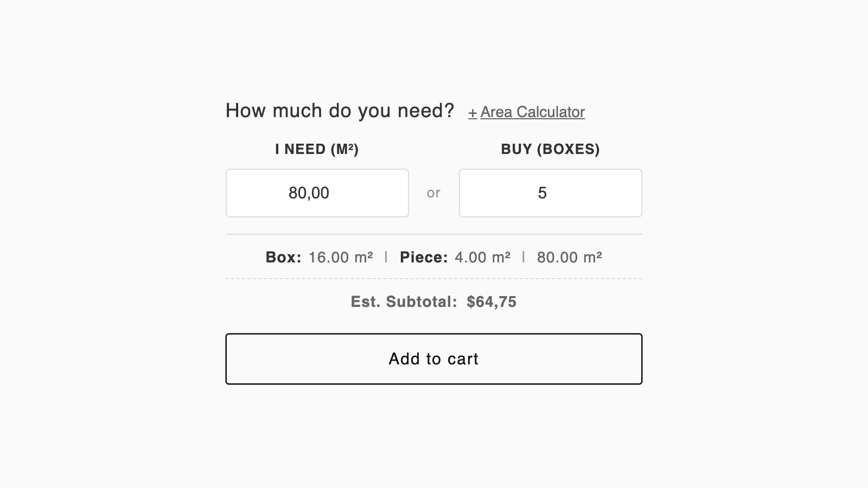Click the Add to cart label text
868x488 pixels.
(433, 358)
